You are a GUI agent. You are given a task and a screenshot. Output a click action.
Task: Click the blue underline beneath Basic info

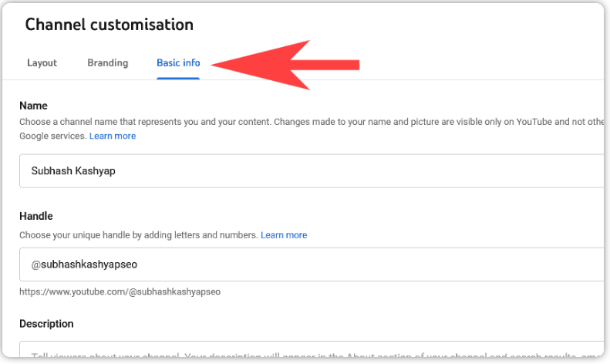click(x=178, y=79)
